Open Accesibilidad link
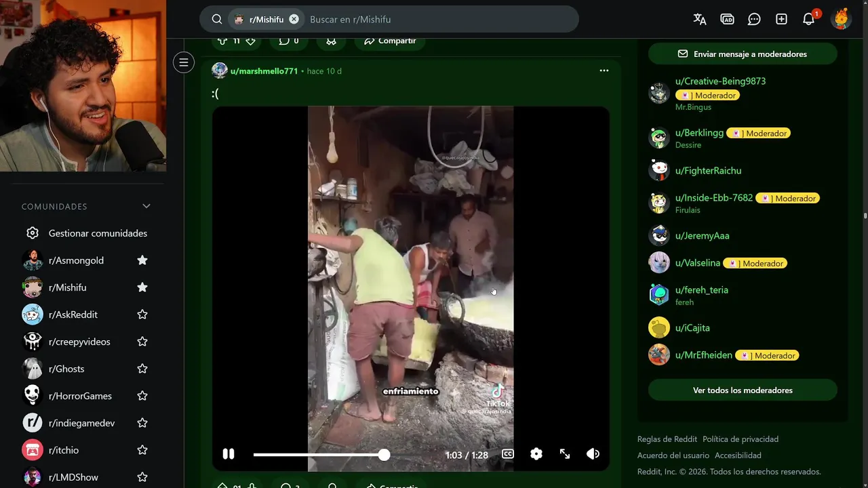This screenshot has height=488, width=868. (738, 455)
